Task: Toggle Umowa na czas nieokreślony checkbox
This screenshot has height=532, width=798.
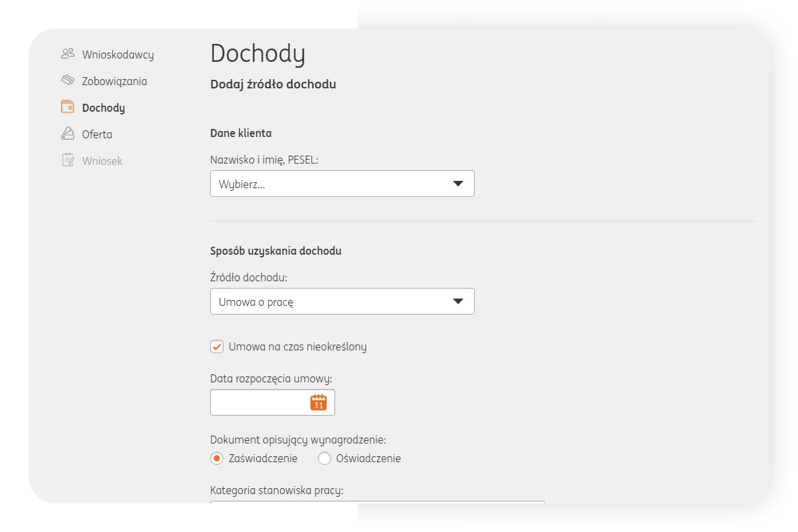Action: tap(217, 346)
